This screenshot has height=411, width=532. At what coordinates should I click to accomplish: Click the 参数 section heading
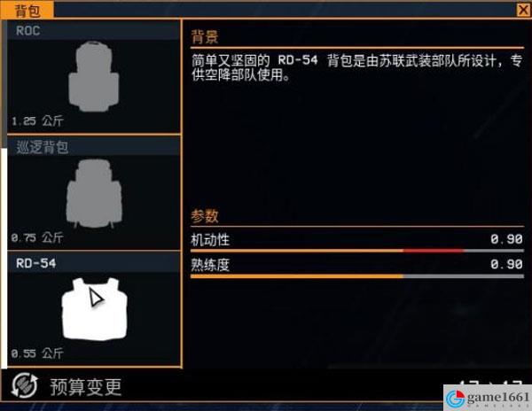point(205,216)
